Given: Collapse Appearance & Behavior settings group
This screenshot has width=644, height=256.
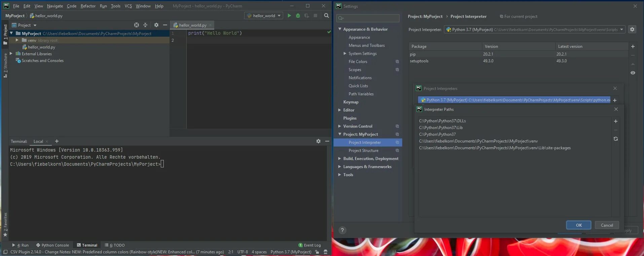Looking at the screenshot, I should pyautogui.click(x=340, y=29).
